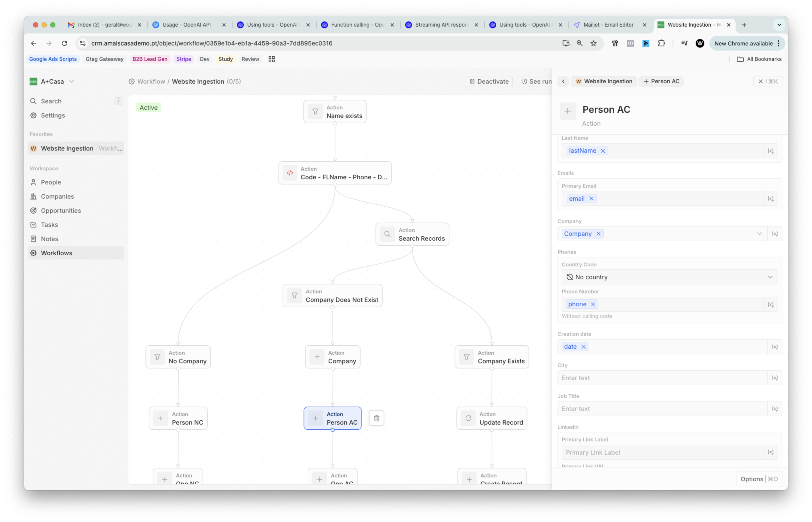Click the Update Record refresh icon
Screen dimensions: 812x522
tap(468, 418)
